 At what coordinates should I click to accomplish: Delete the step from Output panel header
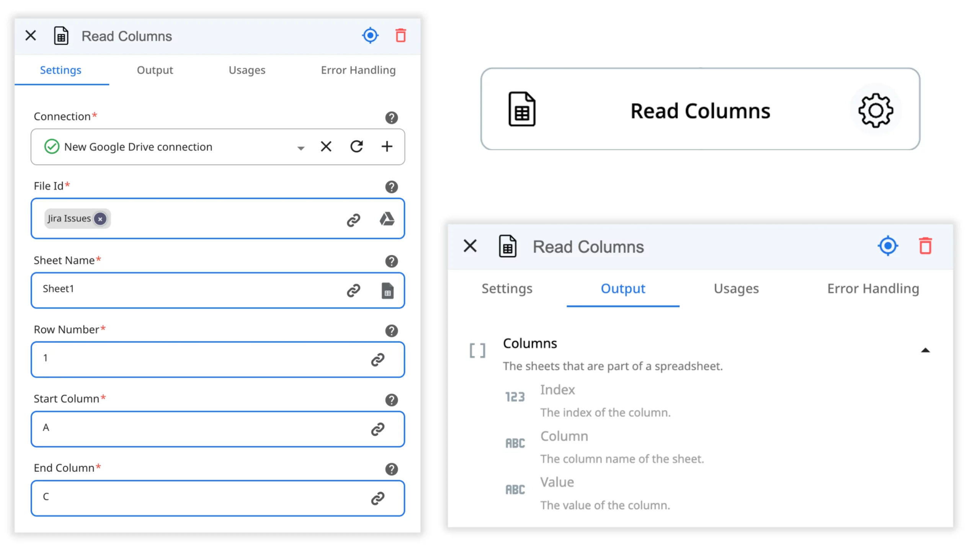[x=925, y=246]
